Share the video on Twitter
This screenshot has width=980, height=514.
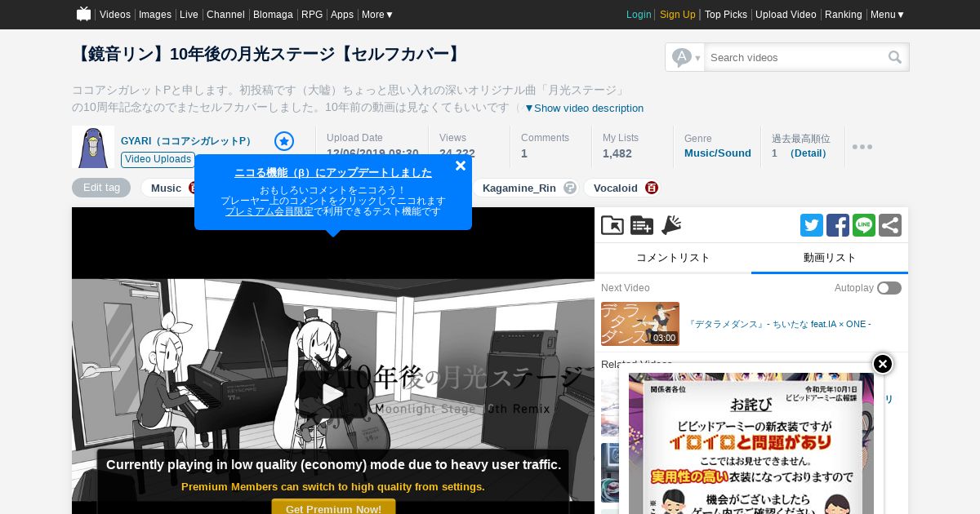point(812,225)
